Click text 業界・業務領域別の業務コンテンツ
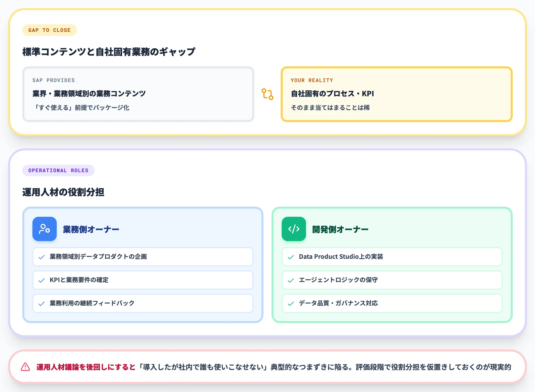 (x=89, y=93)
